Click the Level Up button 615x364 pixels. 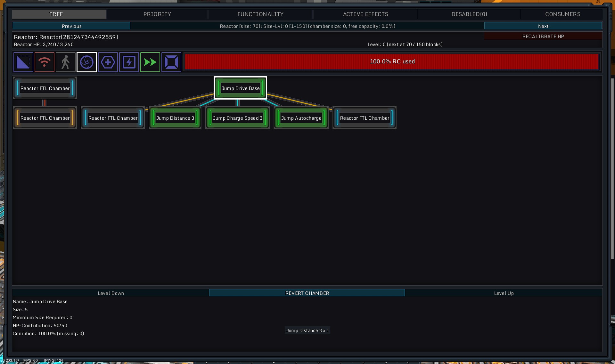click(504, 293)
